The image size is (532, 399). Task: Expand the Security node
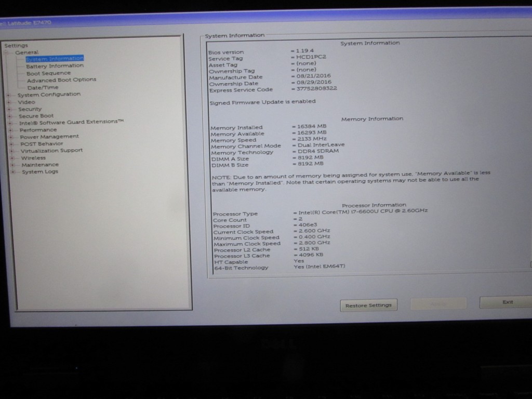point(9,109)
